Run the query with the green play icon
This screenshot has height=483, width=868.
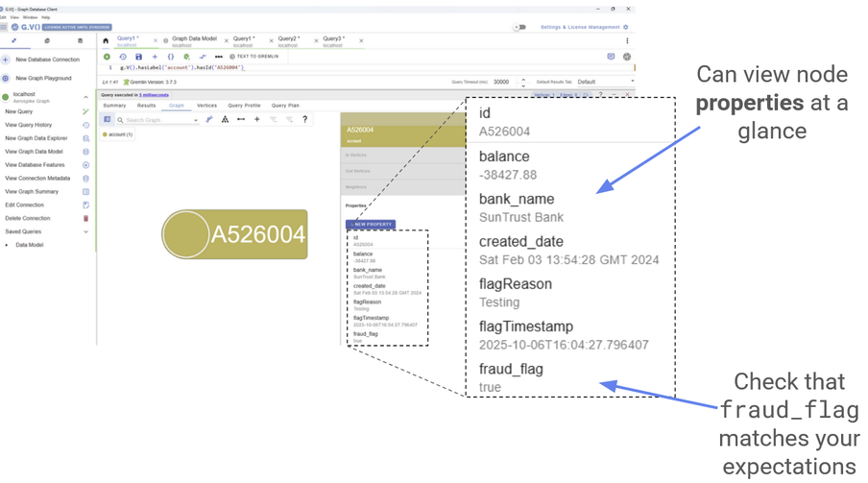(x=108, y=57)
